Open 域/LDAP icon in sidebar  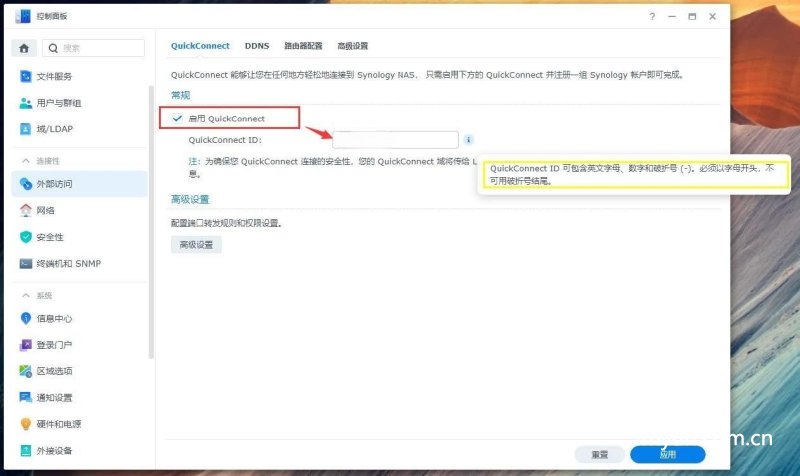[x=26, y=129]
